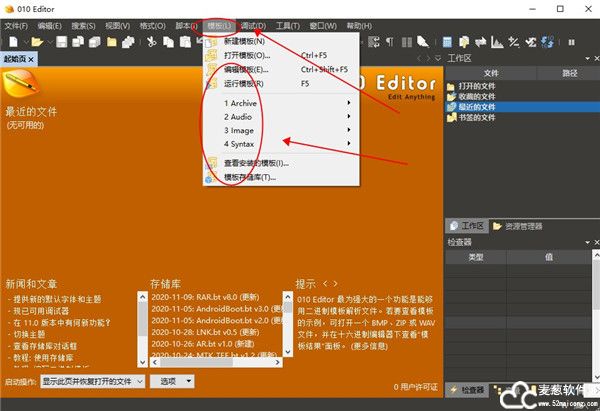This screenshot has height=411, width=600.
Task: Open the 文件(F) menu
Action: (16, 26)
